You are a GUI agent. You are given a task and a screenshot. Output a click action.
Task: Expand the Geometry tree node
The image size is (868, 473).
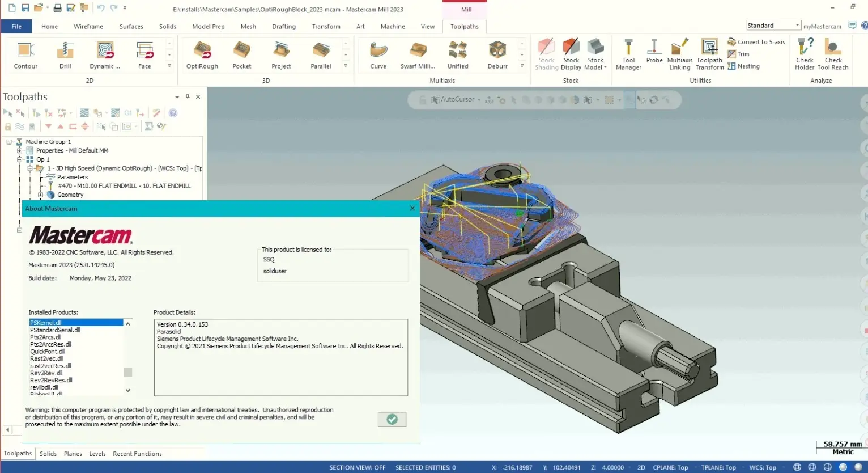tap(41, 195)
